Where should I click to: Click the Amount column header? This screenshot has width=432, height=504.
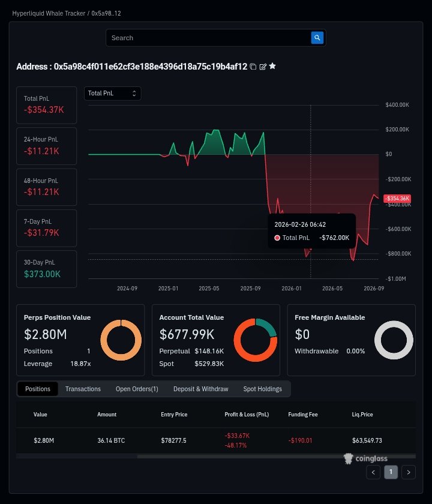coord(107,415)
